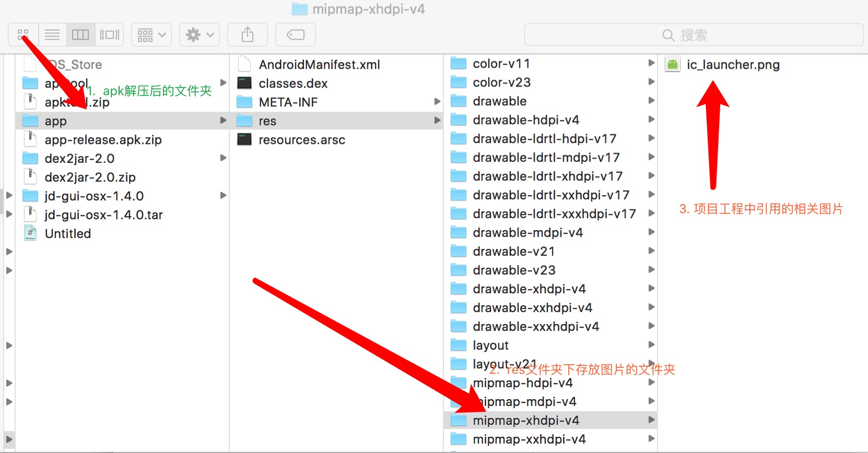The image size is (868, 453).
Task: Open the drawable-ldrtl-xxxhdpi-v17 folder name
Action: pos(554,214)
